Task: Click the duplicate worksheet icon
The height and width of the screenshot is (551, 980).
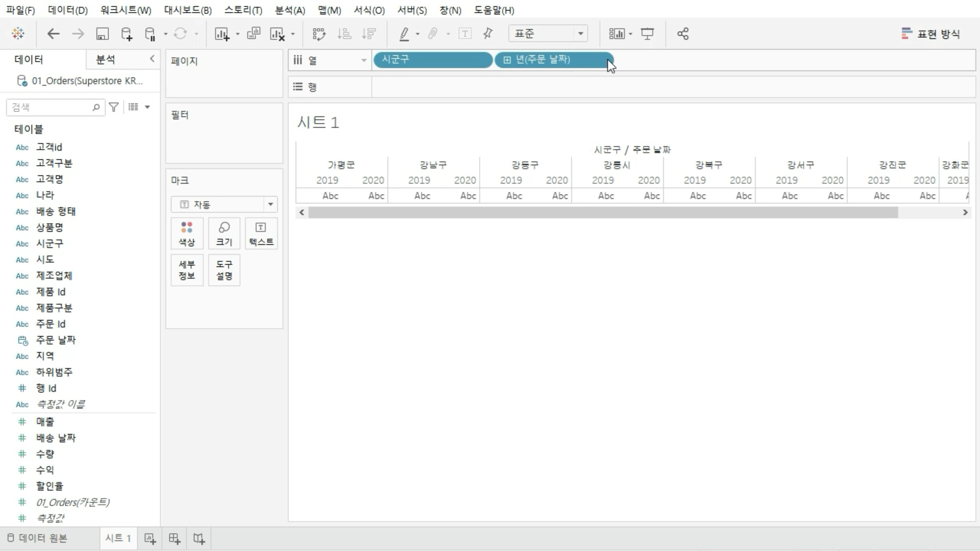Action: [x=253, y=34]
